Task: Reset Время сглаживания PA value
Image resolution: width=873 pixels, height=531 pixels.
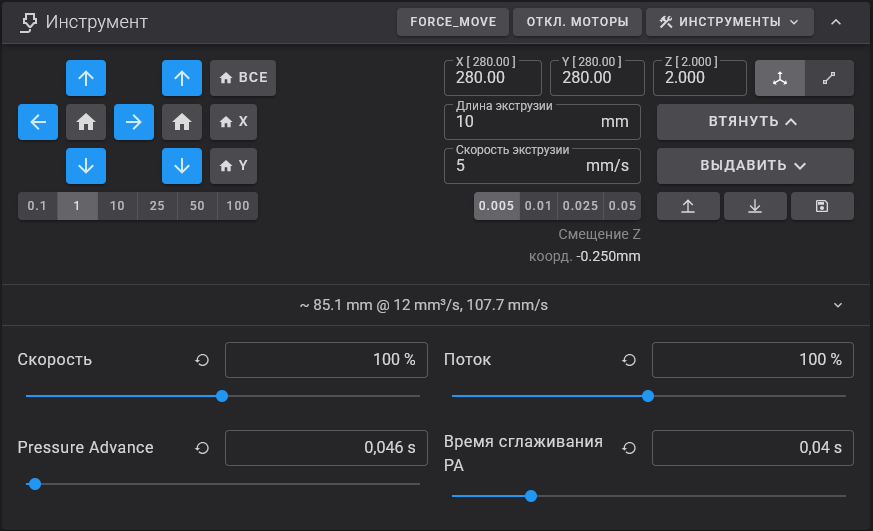Action: coord(629,448)
